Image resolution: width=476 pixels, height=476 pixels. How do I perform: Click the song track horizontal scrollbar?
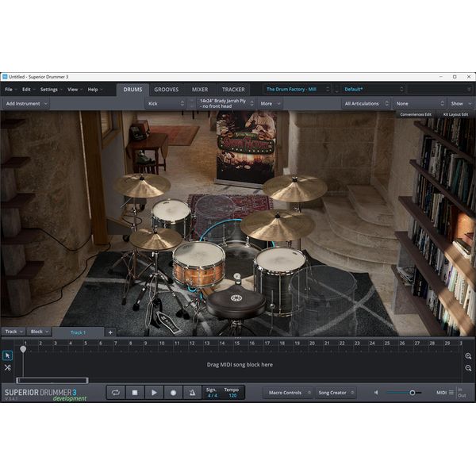pyautogui.click(x=52, y=380)
